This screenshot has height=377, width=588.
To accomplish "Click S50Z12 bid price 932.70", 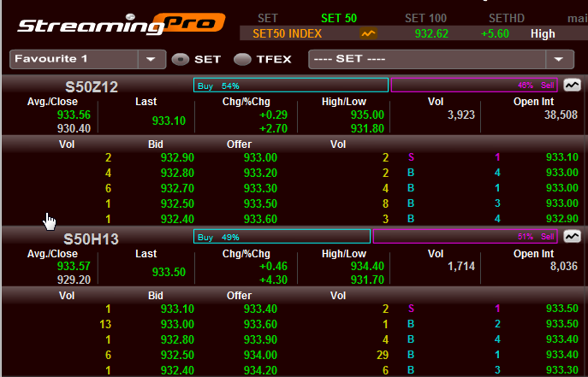I will [177, 188].
